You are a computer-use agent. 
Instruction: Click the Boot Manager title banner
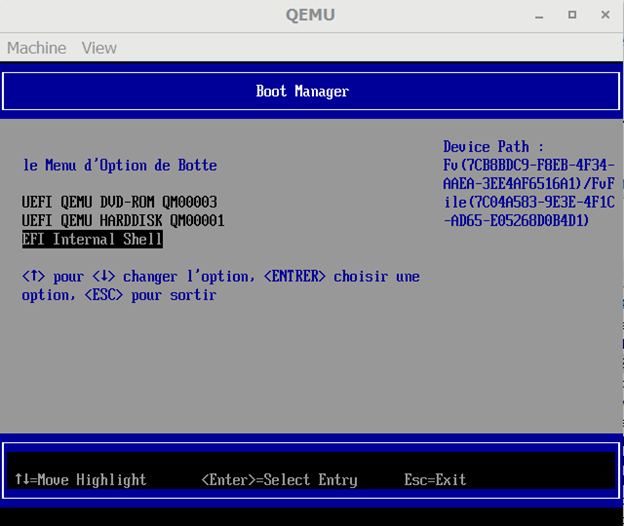point(311,91)
